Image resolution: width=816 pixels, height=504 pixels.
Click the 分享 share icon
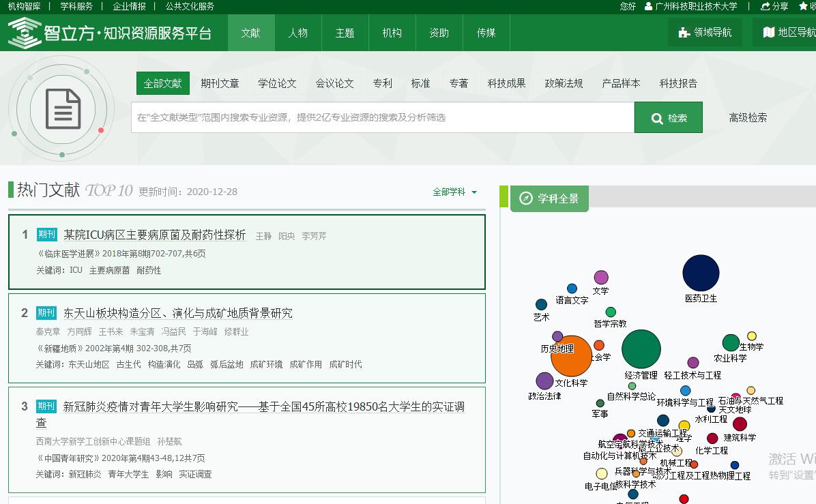[x=766, y=6]
